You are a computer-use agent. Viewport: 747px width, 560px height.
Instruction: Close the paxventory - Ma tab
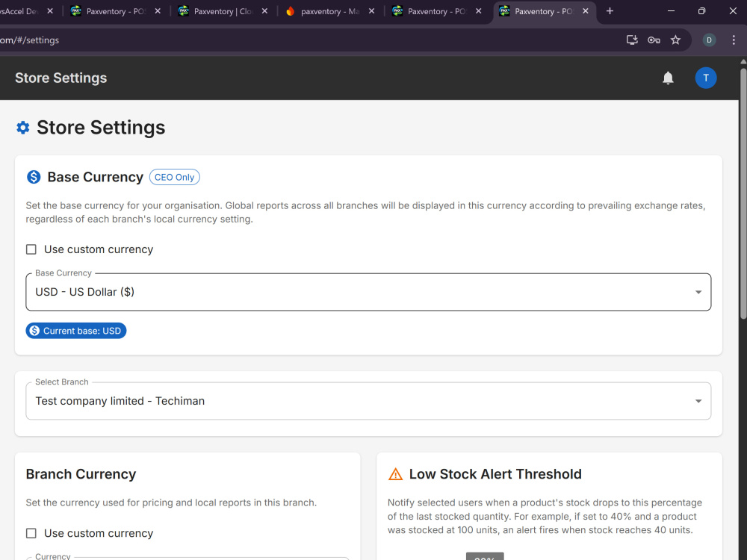point(371,11)
